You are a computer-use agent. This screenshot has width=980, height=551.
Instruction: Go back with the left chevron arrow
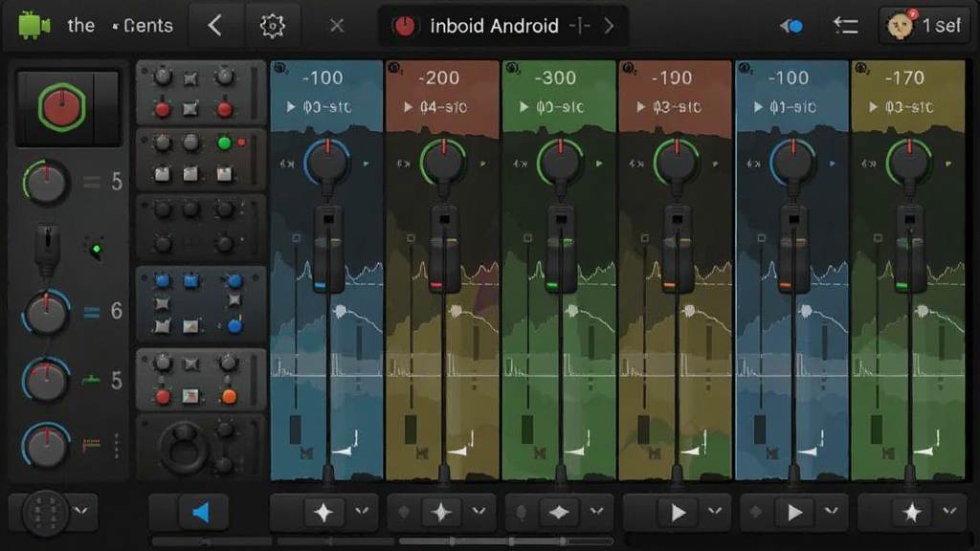(x=215, y=26)
